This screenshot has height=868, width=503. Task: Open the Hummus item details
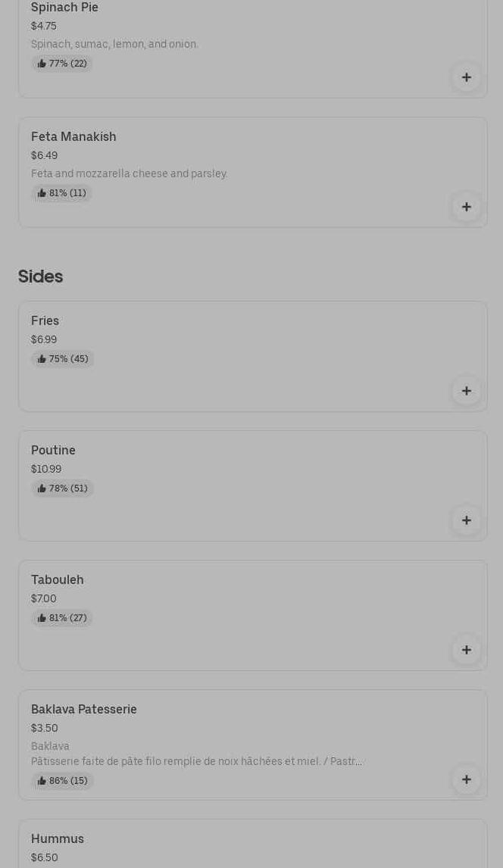point(58,839)
